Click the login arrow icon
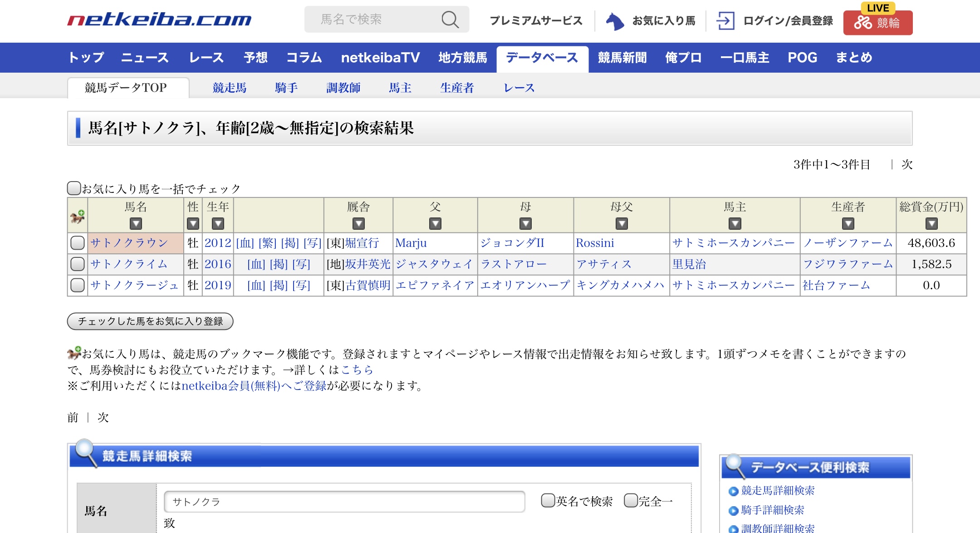This screenshot has height=533, width=980. point(725,21)
